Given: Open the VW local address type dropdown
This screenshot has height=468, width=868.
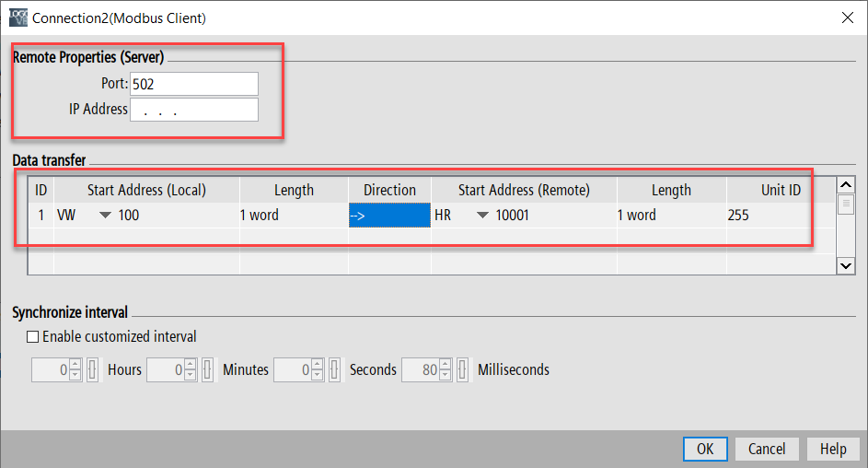Looking at the screenshot, I should [x=105, y=216].
